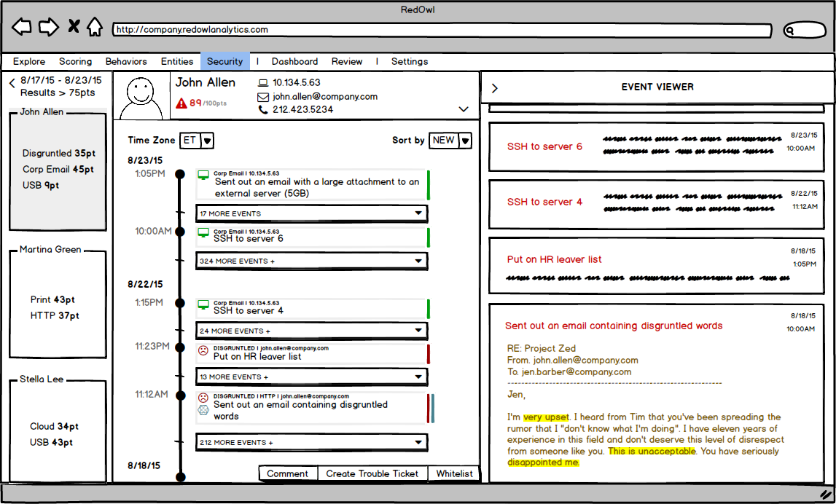The width and height of the screenshot is (836, 504).
Task: Expand 324 MORE EVENTS
Action: tap(311, 261)
